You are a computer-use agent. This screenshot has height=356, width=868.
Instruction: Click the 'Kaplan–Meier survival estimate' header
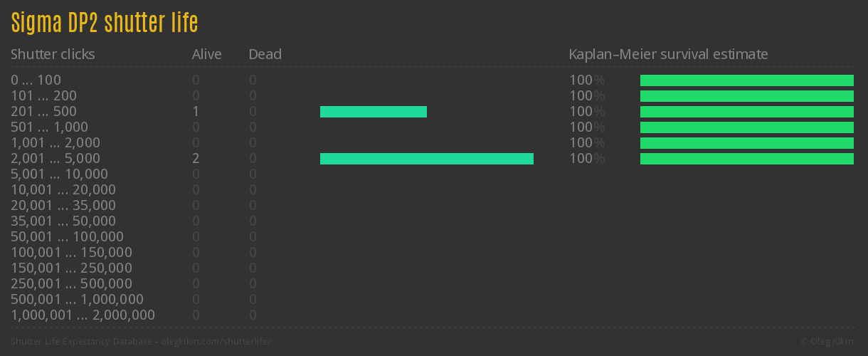(668, 54)
